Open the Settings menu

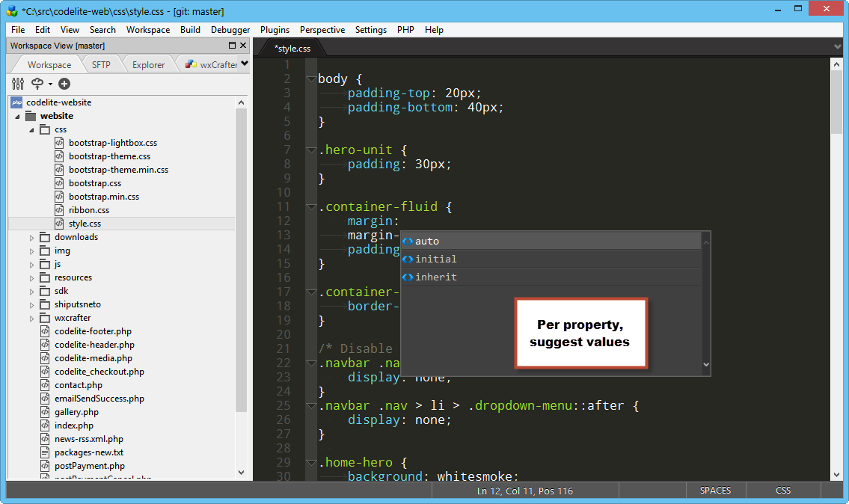(370, 30)
